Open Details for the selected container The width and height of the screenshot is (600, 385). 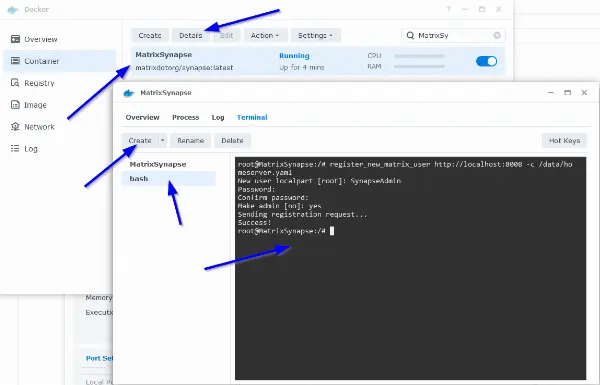pos(191,35)
